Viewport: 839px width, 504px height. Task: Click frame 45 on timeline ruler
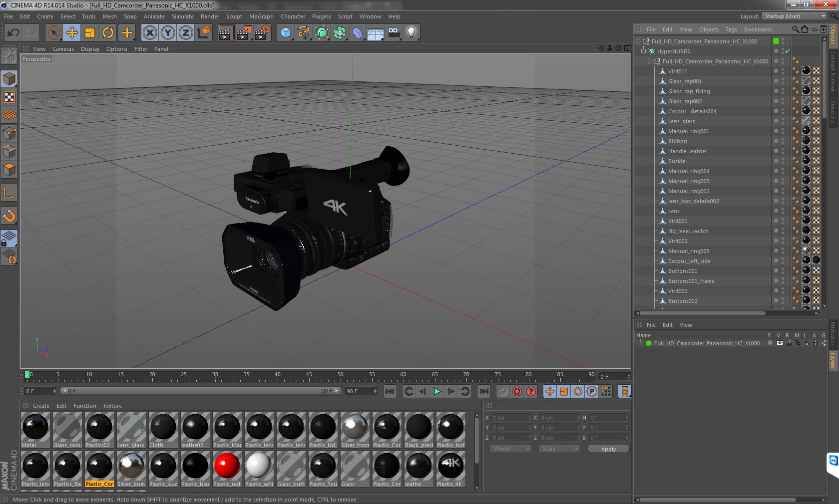pyautogui.click(x=309, y=374)
